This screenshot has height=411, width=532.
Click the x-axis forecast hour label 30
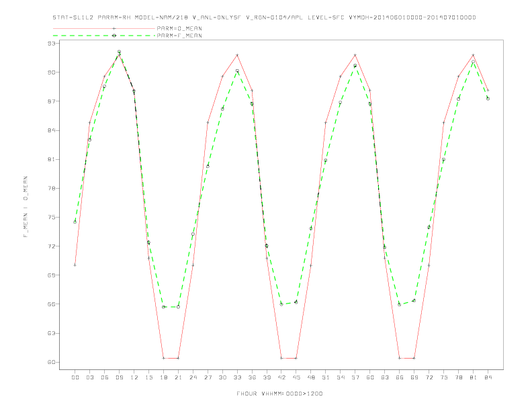(222, 377)
